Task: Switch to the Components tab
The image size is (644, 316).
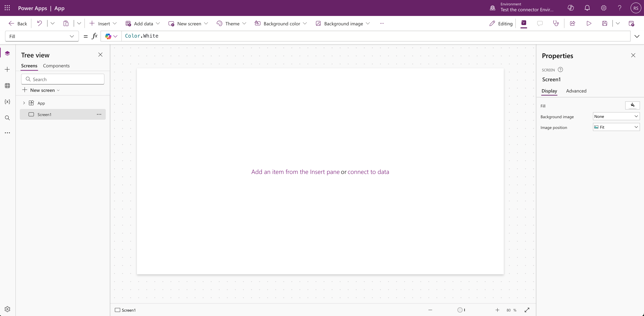Action: pyautogui.click(x=56, y=66)
